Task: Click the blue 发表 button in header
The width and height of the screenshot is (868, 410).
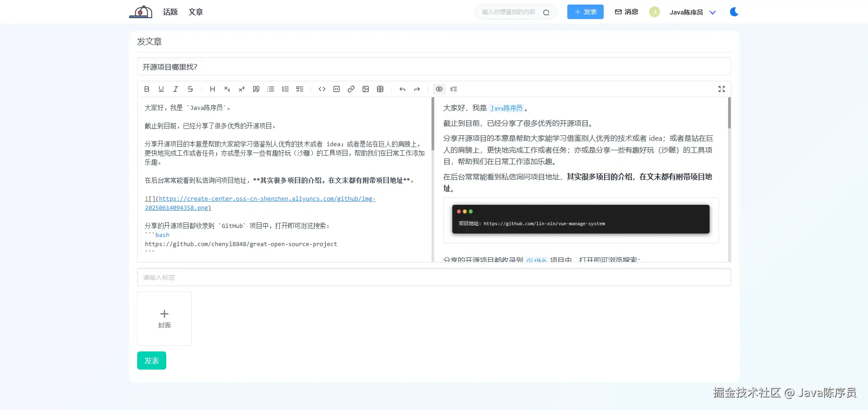Action: pyautogui.click(x=585, y=12)
